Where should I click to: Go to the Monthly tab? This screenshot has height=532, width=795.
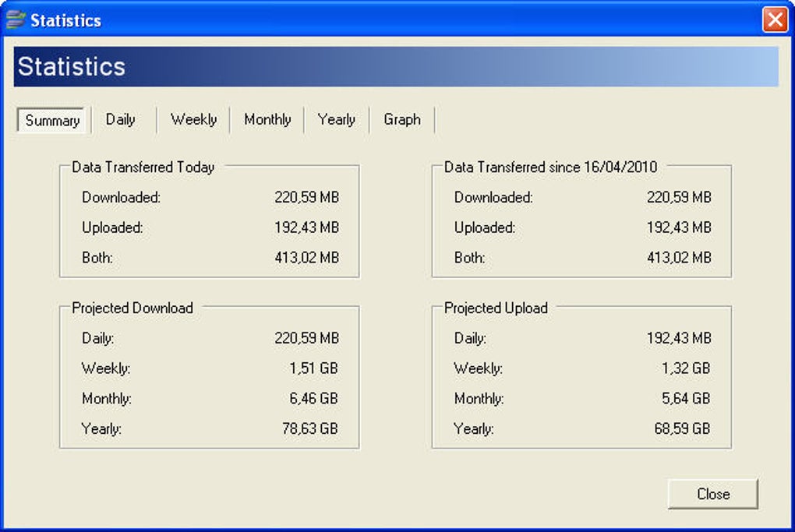[x=267, y=120]
